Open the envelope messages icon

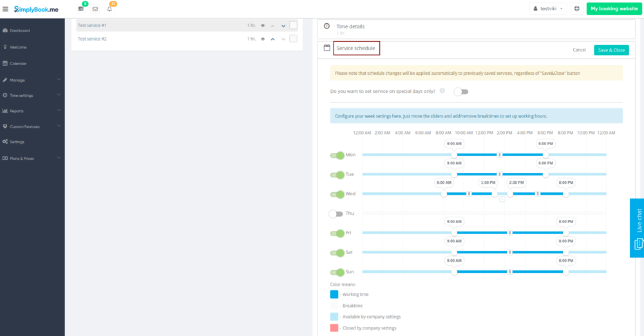95,9
